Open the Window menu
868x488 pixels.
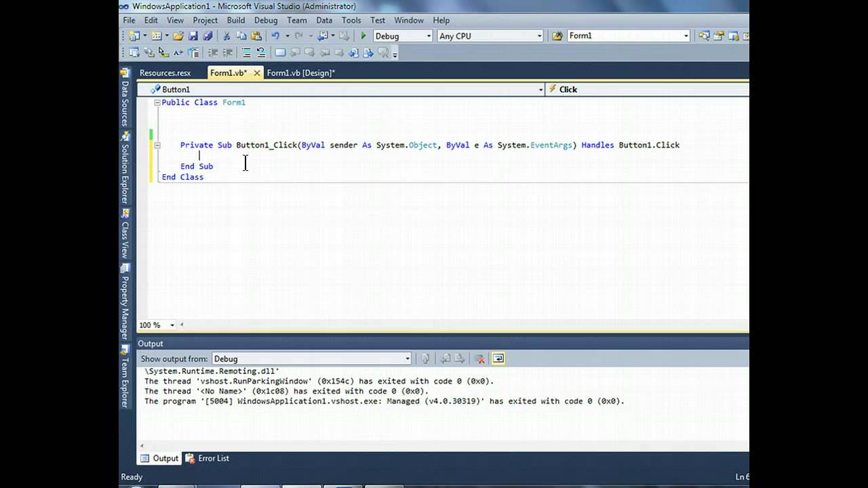click(x=409, y=20)
